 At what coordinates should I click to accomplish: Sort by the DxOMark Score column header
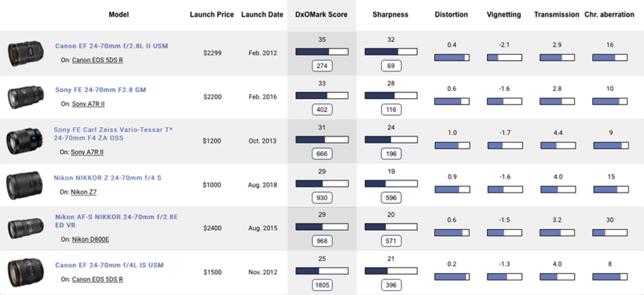point(321,15)
